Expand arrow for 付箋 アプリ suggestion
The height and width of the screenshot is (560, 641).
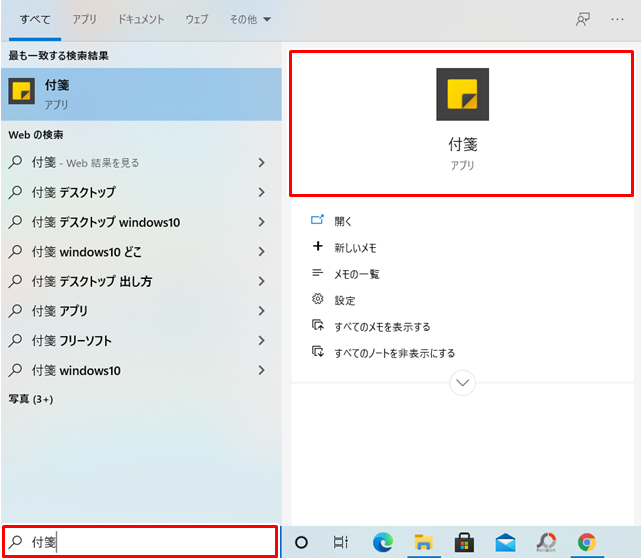262,311
